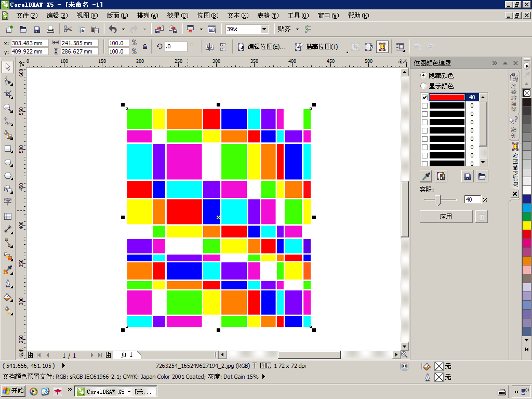Click the Cut scissors icon
Image resolution: width=532 pixels, height=399 pixels.
pyautogui.click(x=68, y=29)
